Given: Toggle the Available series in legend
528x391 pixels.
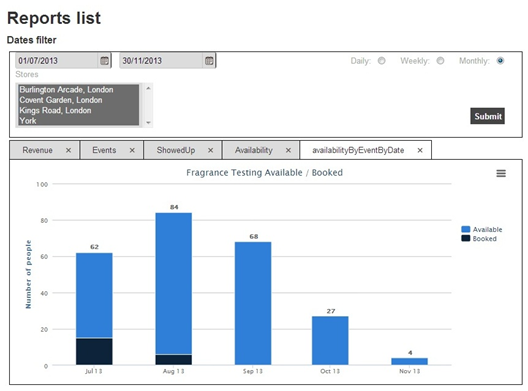Looking at the screenshot, I should pos(482,229).
